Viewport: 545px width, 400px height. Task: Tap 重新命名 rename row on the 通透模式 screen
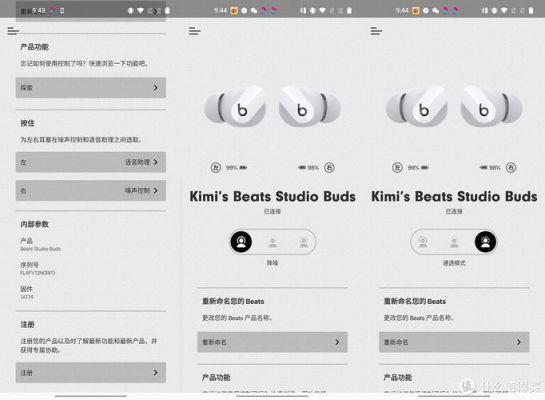[x=454, y=342]
